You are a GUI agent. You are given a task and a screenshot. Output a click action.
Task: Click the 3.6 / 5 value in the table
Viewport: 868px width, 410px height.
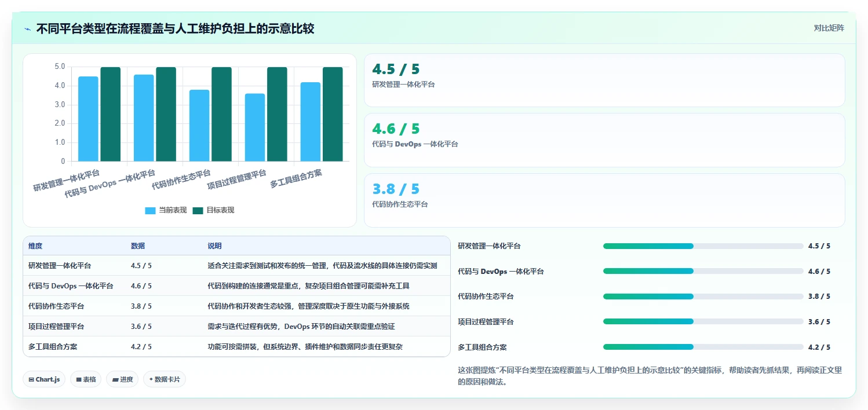click(141, 327)
